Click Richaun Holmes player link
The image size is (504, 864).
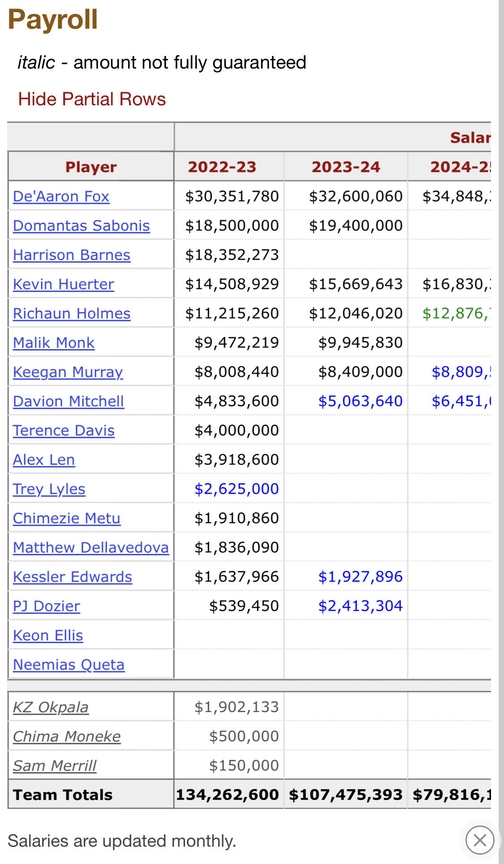[x=71, y=313]
